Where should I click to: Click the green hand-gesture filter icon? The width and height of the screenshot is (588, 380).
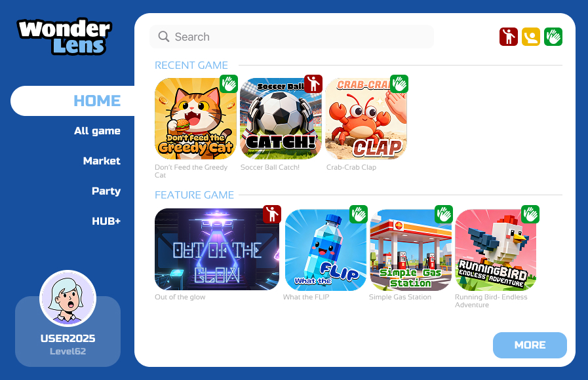click(553, 37)
